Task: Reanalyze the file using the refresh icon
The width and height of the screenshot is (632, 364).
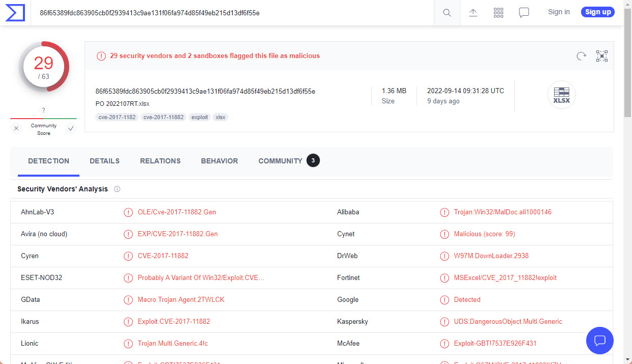Action: click(581, 56)
